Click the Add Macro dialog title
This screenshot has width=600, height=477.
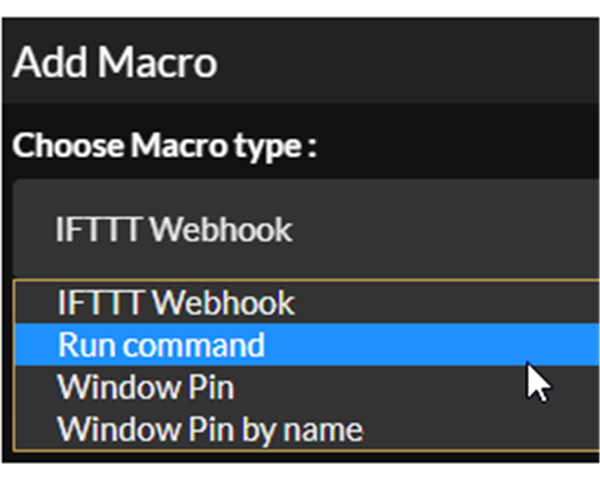(115, 64)
